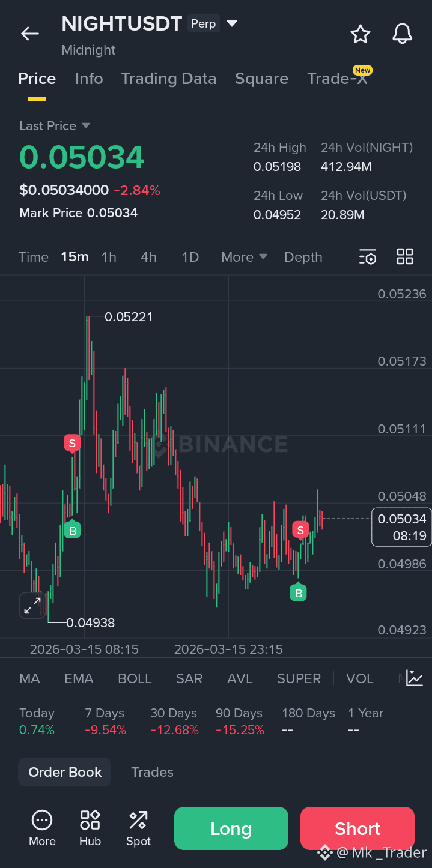Tap the 24h Low 0.04952 value
The image size is (432, 868).
click(x=277, y=214)
